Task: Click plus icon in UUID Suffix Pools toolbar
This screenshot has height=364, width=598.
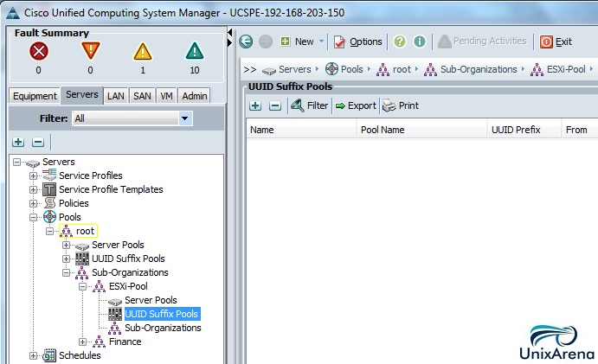Action: (255, 105)
